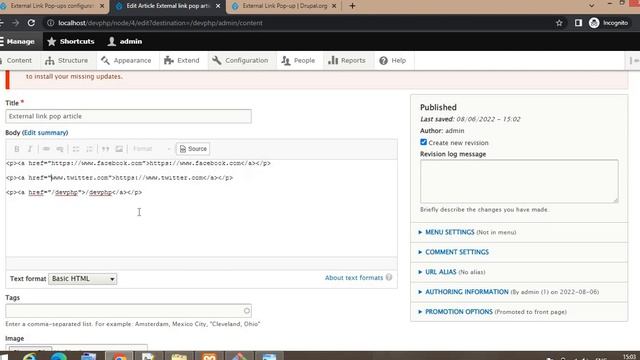Image resolution: width=640 pixels, height=360 pixels.
Task: Insert a numbered list
Action: coord(89,149)
